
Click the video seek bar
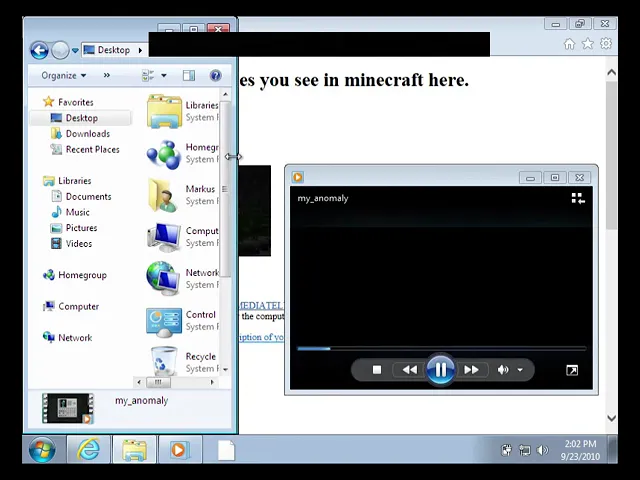pos(440,348)
